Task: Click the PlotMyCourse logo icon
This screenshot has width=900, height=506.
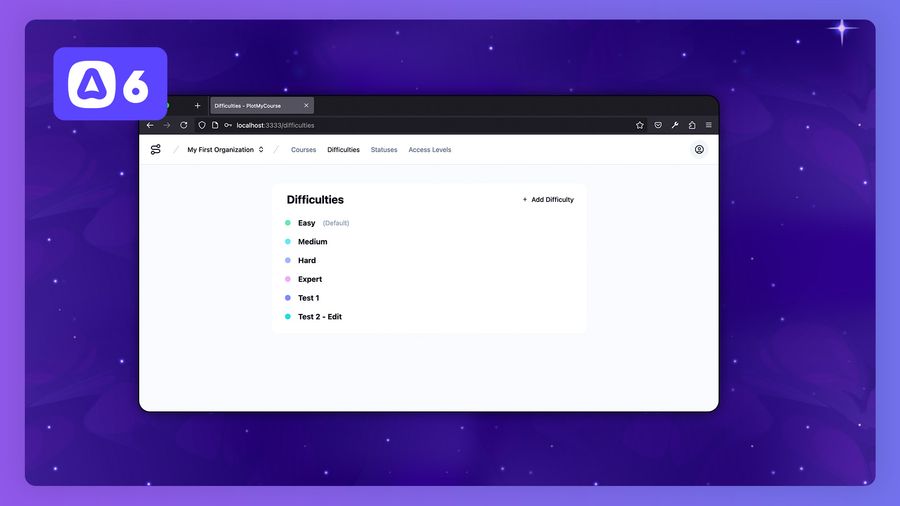Action: [155, 150]
